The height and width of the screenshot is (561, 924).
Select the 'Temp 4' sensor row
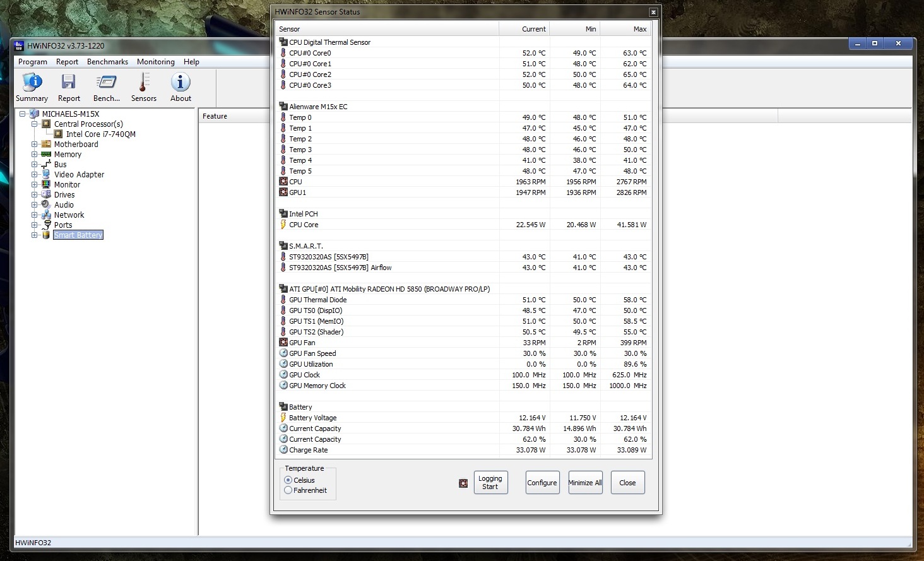click(x=464, y=160)
